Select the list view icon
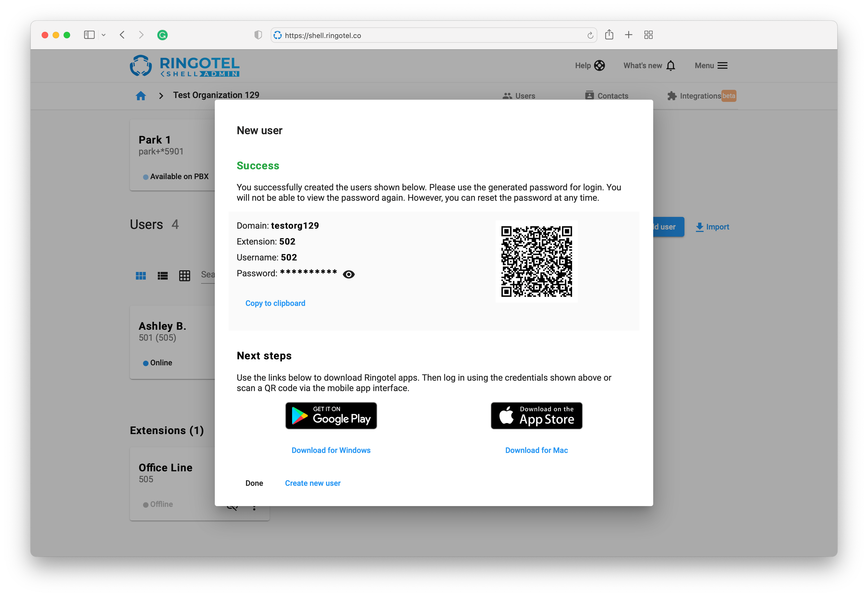868x597 pixels. tap(162, 276)
